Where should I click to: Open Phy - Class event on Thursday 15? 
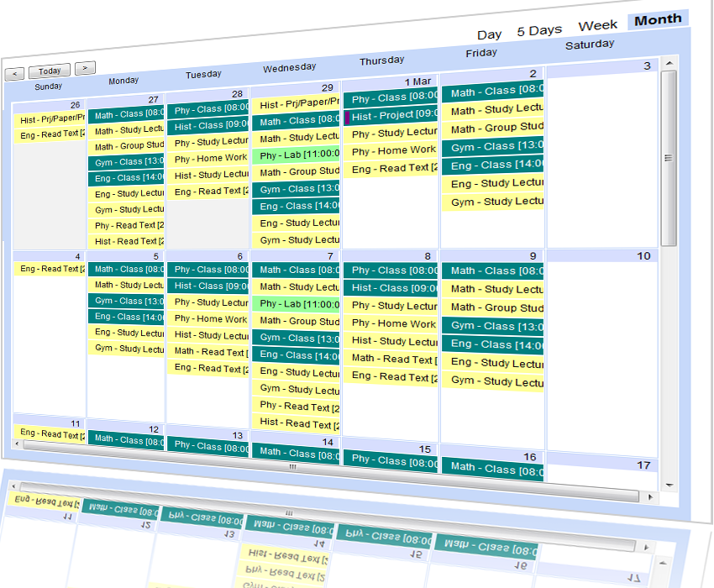391,460
